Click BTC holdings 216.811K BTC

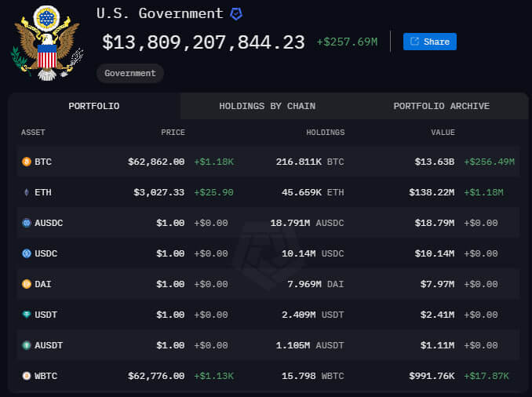pyautogui.click(x=310, y=162)
